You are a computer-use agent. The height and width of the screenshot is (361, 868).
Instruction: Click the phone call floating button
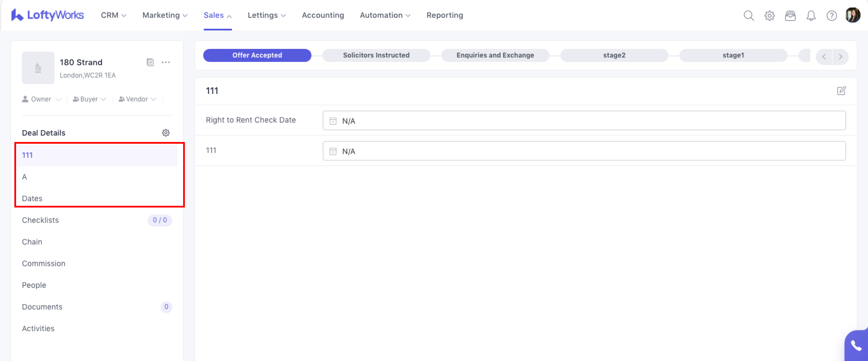pyautogui.click(x=856, y=345)
